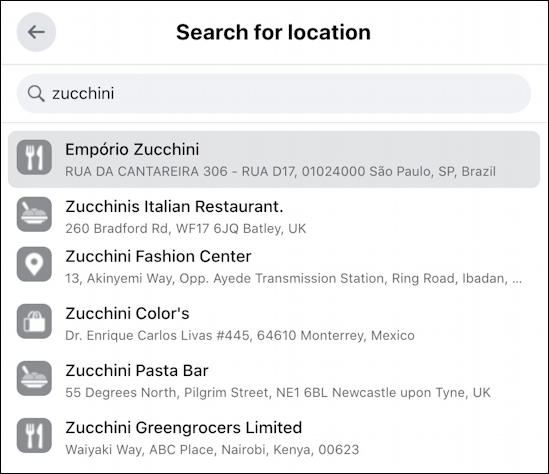
Task: Click the Monterrey, Mexico address line
Action: click(x=240, y=336)
